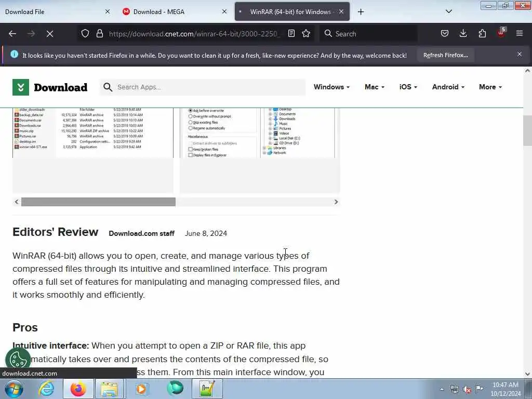This screenshot has width=532, height=399.
Task: Open the Notepad++ icon in the taskbar
Action: [207, 389]
